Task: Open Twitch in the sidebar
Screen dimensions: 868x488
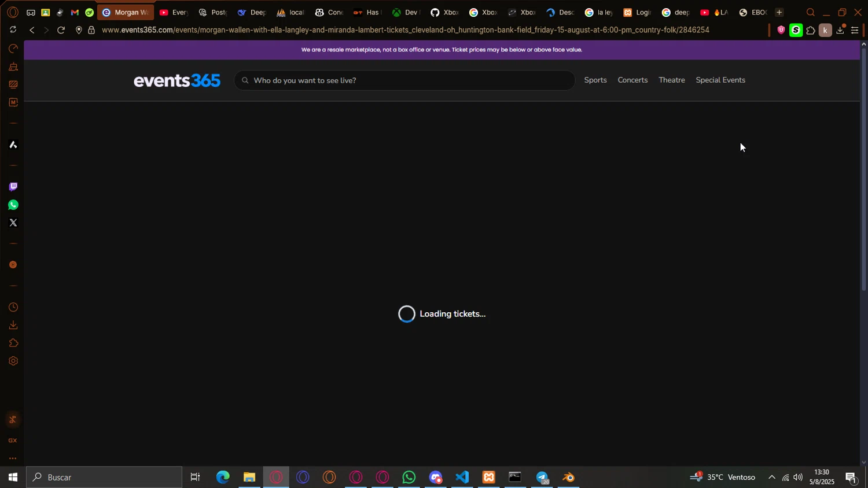Action: coord(13,187)
